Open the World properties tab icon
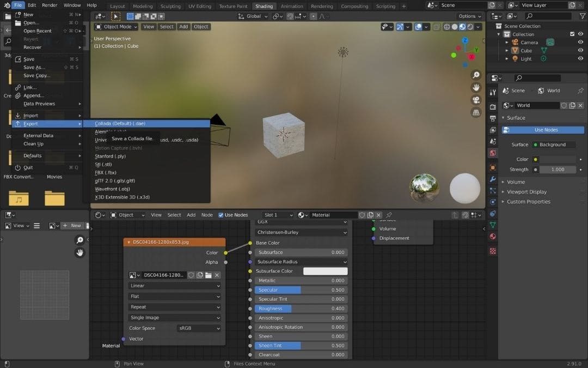Viewport: 588px width, 368px height. click(x=493, y=153)
